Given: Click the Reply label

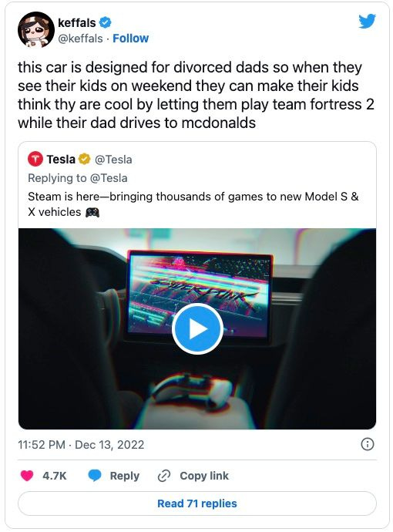Looking at the screenshot, I should coord(125,476).
